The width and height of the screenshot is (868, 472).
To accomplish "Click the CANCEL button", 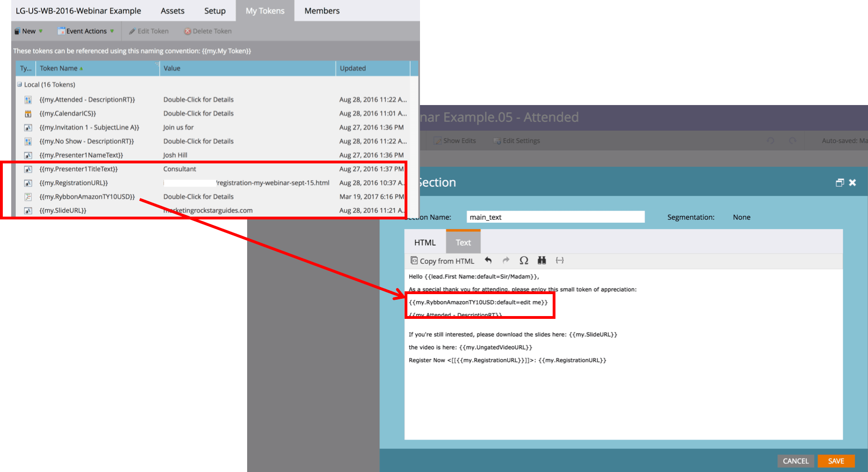I will (x=796, y=461).
